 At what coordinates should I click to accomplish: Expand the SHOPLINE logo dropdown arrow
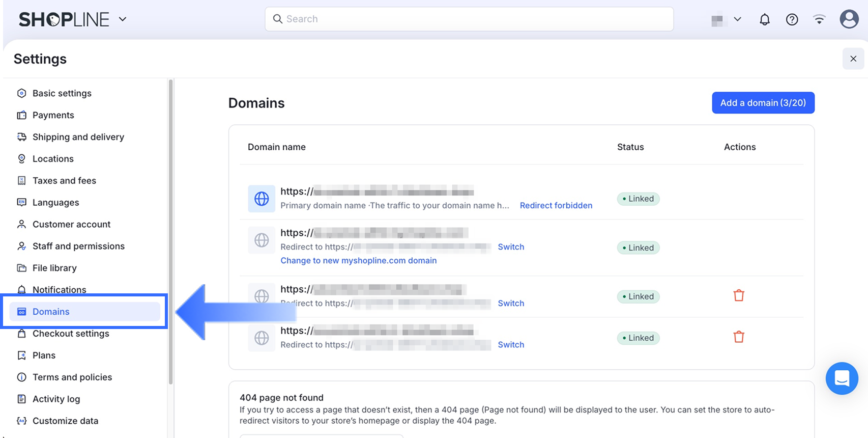(123, 19)
